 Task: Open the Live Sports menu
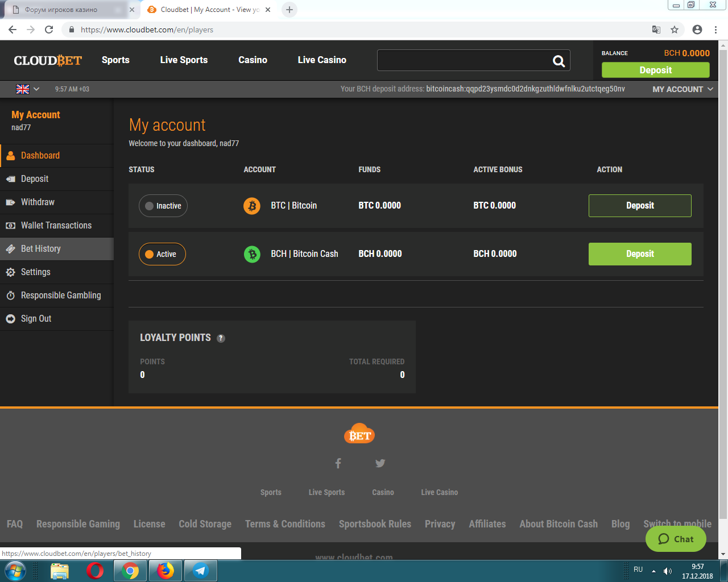click(184, 60)
